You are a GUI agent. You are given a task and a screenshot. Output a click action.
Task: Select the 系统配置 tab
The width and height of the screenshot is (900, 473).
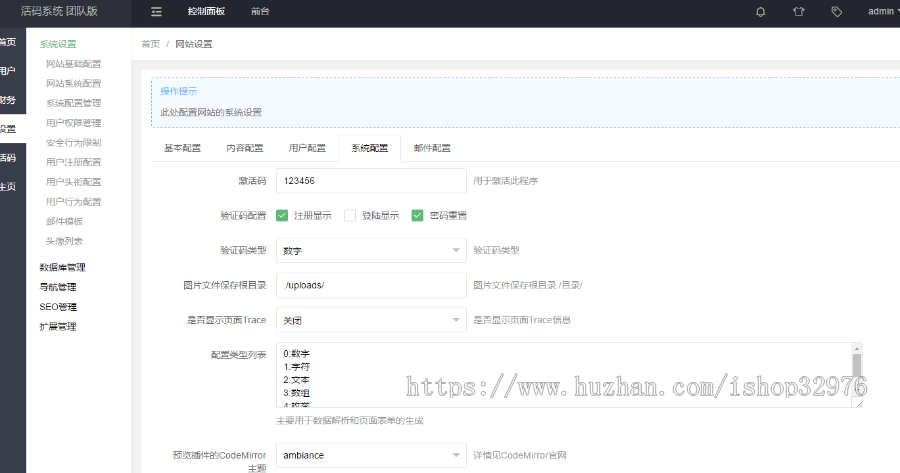point(370,148)
